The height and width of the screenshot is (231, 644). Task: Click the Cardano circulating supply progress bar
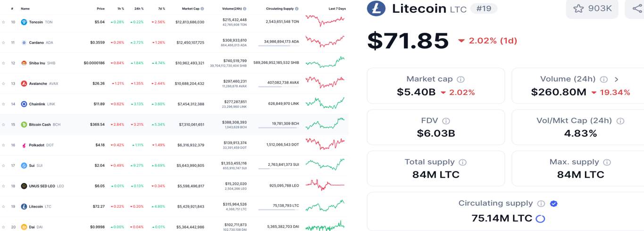[278, 46]
